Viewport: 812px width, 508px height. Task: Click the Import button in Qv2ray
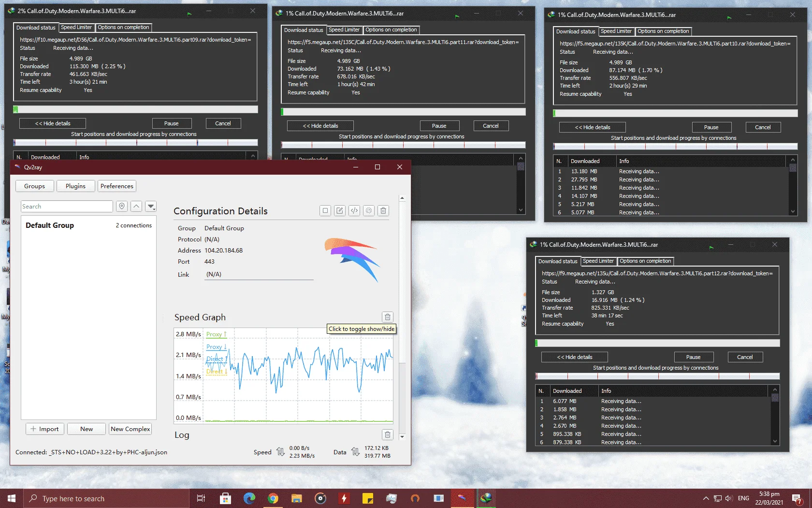44,429
